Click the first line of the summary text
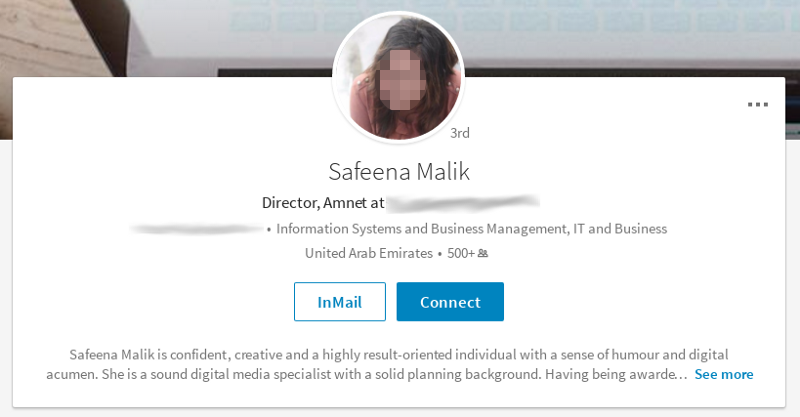 tap(398, 354)
